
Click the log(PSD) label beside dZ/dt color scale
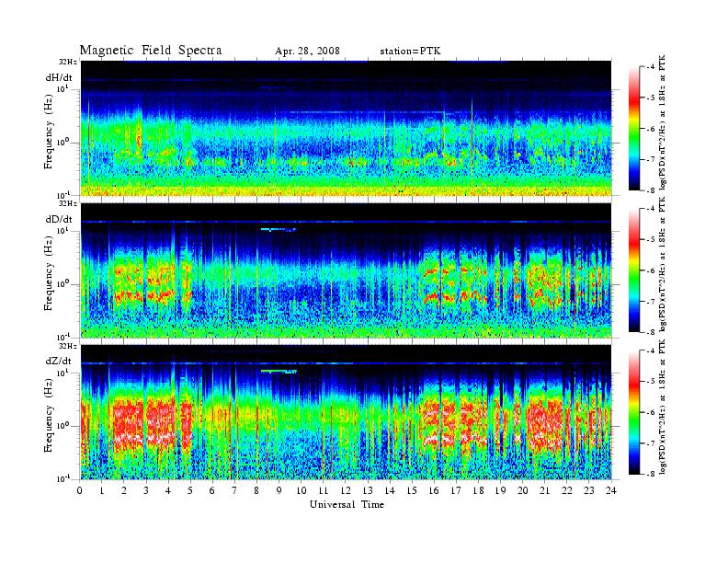pyautogui.click(x=663, y=407)
